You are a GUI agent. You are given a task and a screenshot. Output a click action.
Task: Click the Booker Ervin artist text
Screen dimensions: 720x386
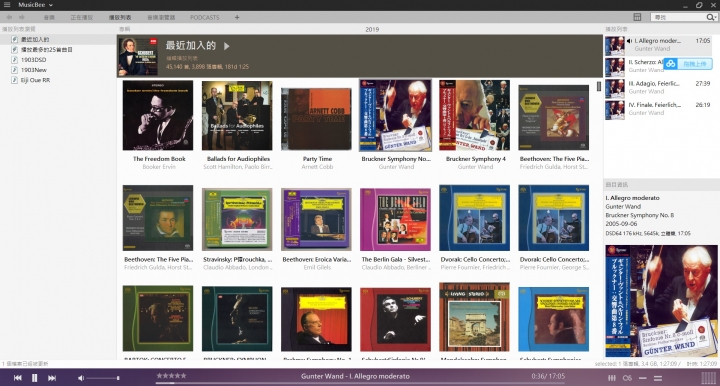[x=159, y=167]
